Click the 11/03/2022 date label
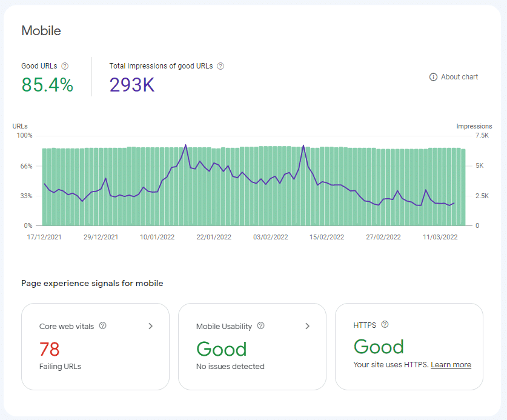 [x=439, y=237]
